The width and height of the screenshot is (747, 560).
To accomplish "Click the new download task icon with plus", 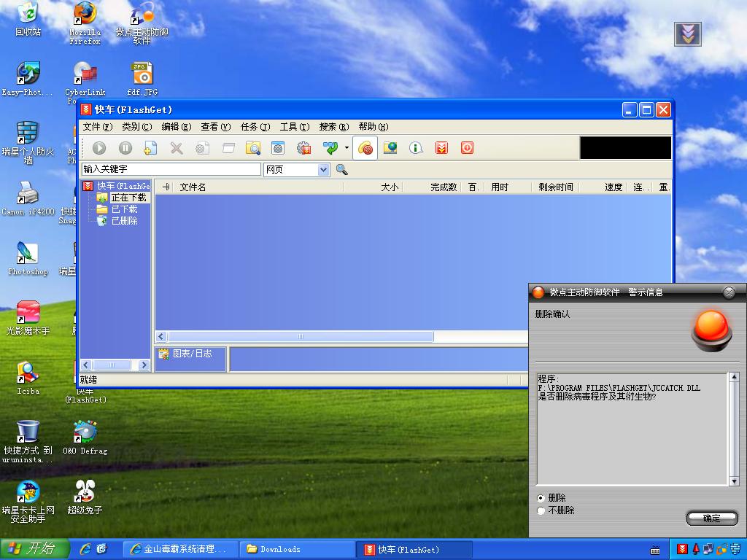I will (x=150, y=148).
